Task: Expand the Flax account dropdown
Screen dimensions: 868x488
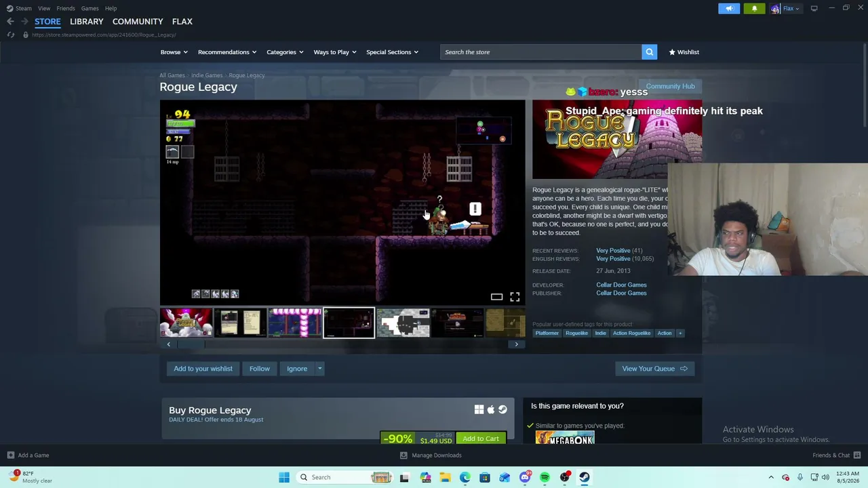Action: click(x=791, y=8)
